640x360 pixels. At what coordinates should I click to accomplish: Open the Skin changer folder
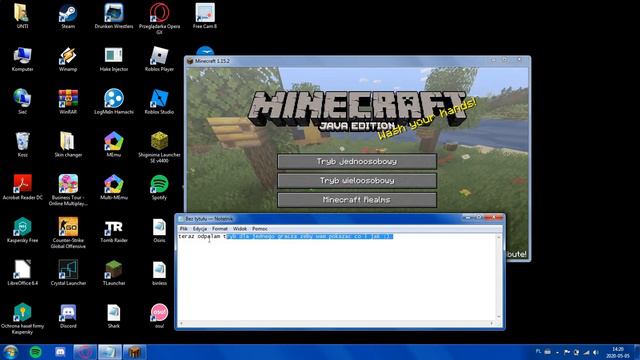[x=68, y=145]
